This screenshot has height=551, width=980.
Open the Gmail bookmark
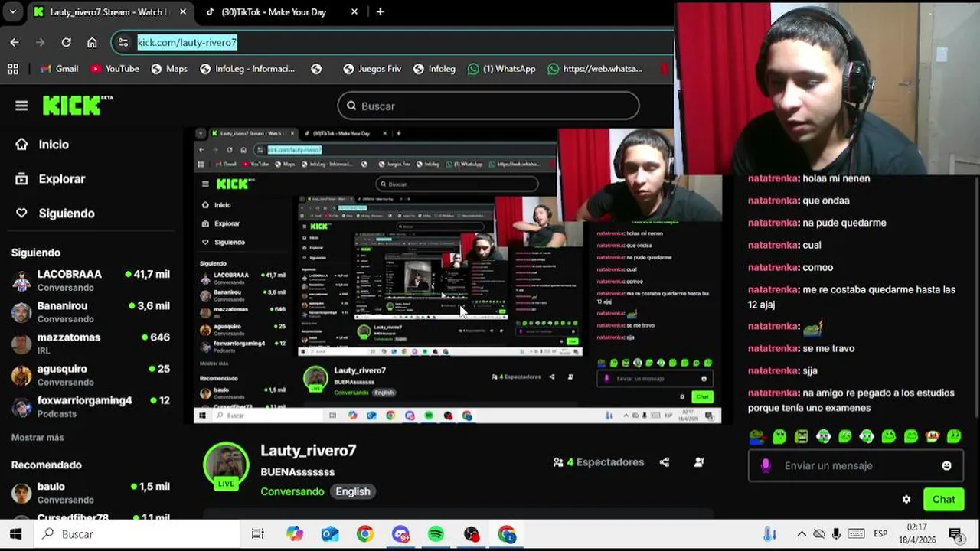[59, 69]
